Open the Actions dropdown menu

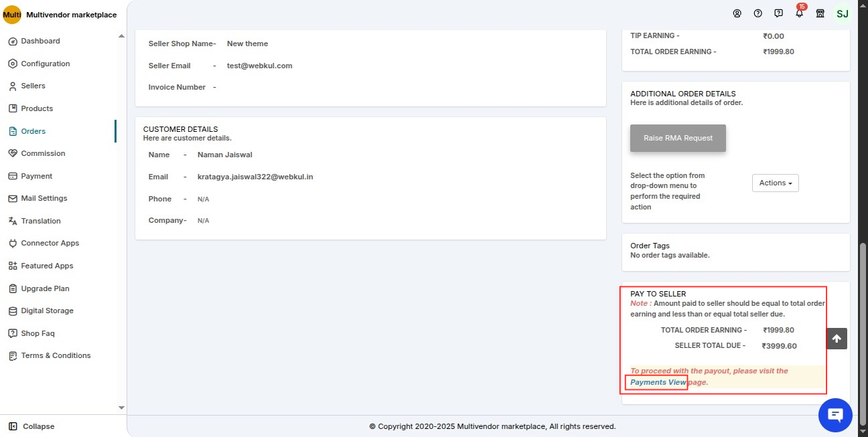[775, 183]
